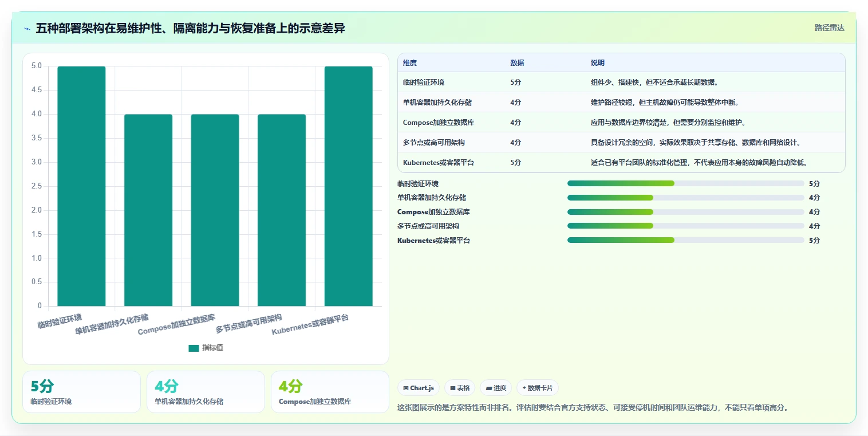Click the chart bar for Kubernetes或容器平台
The width and height of the screenshot is (868, 436).
coord(348,186)
